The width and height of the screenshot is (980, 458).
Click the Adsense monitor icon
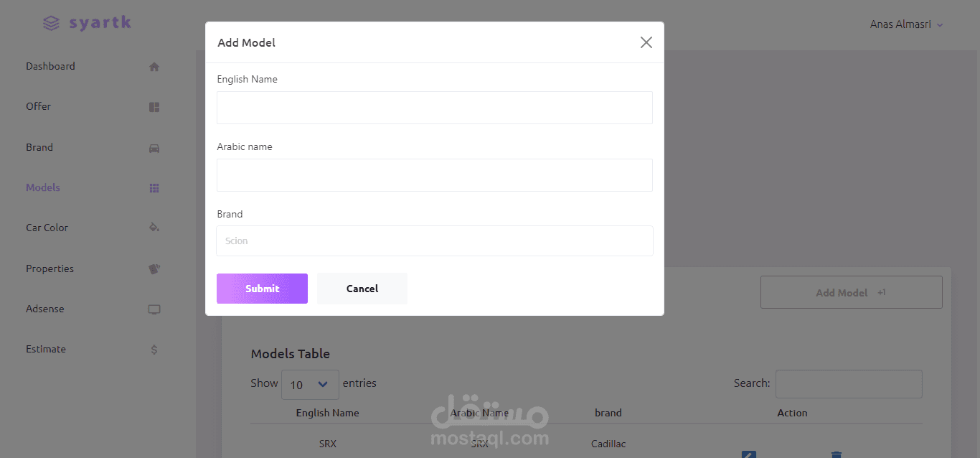tap(154, 309)
